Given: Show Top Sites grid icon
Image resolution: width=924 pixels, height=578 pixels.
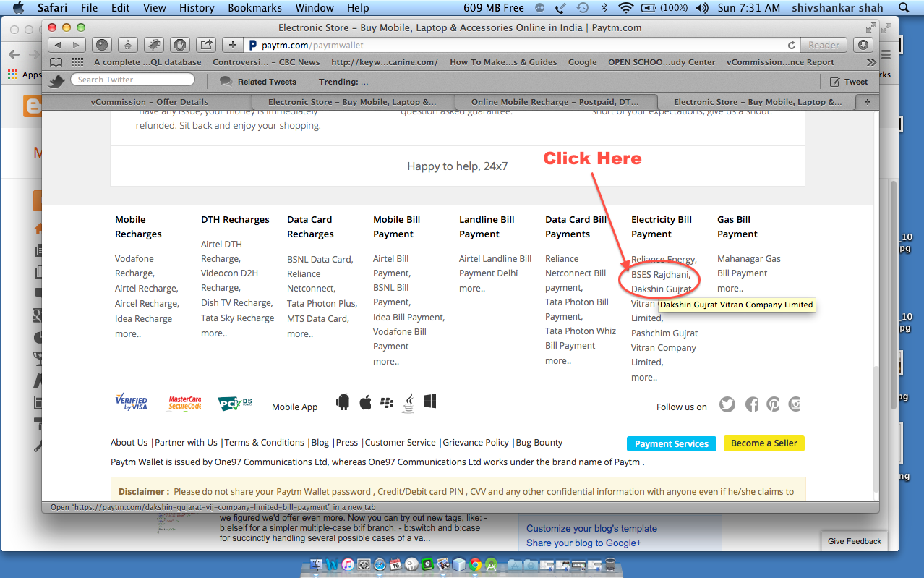Looking at the screenshot, I should 77,62.
